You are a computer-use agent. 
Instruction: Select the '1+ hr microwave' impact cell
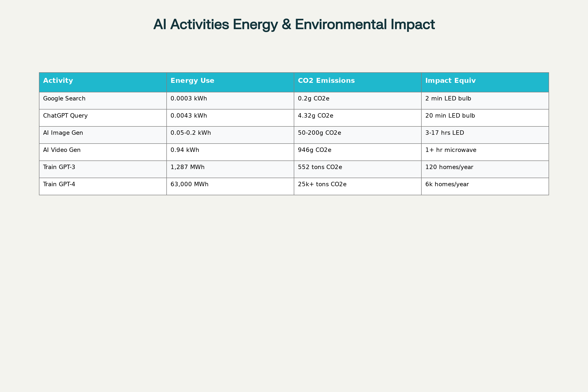(451, 150)
